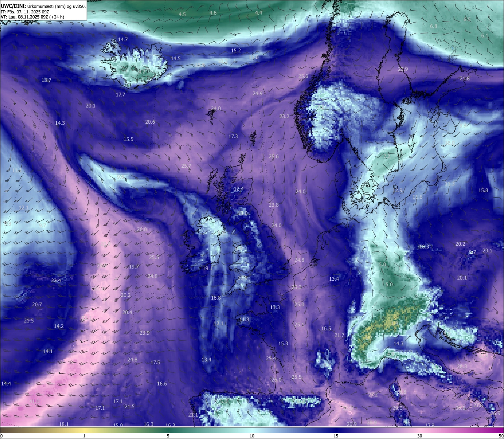Viewport: 504px width, 439px height.
Task: Click the 20.9 value at the bottom
Action: pyautogui.click(x=352, y=424)
